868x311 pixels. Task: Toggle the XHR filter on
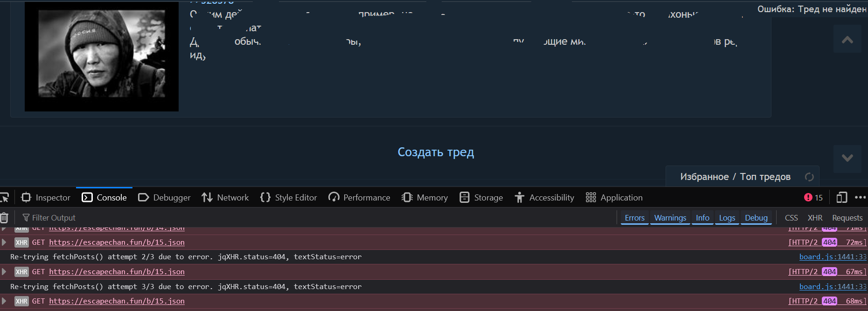[x=815, y=218]
